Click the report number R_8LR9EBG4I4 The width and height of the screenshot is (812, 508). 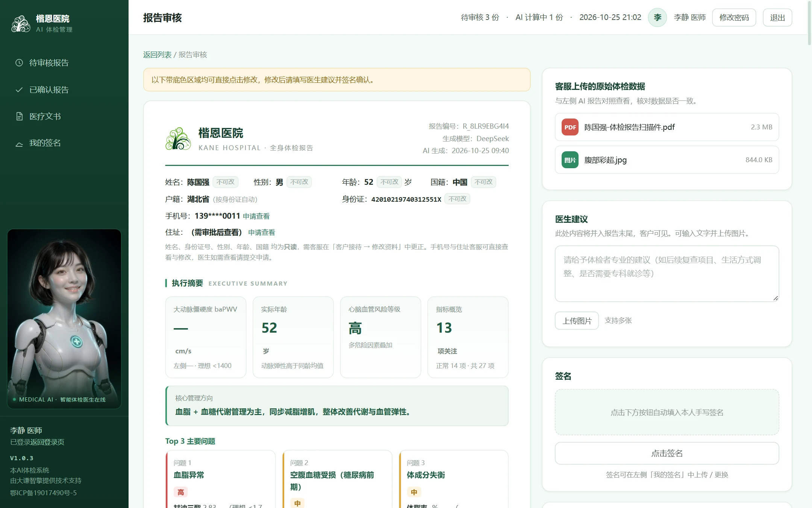click(x=486, y=126)
